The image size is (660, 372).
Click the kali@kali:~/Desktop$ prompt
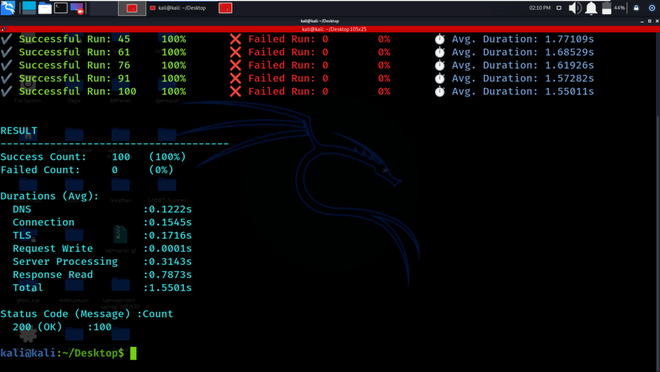tap(62, 353)
